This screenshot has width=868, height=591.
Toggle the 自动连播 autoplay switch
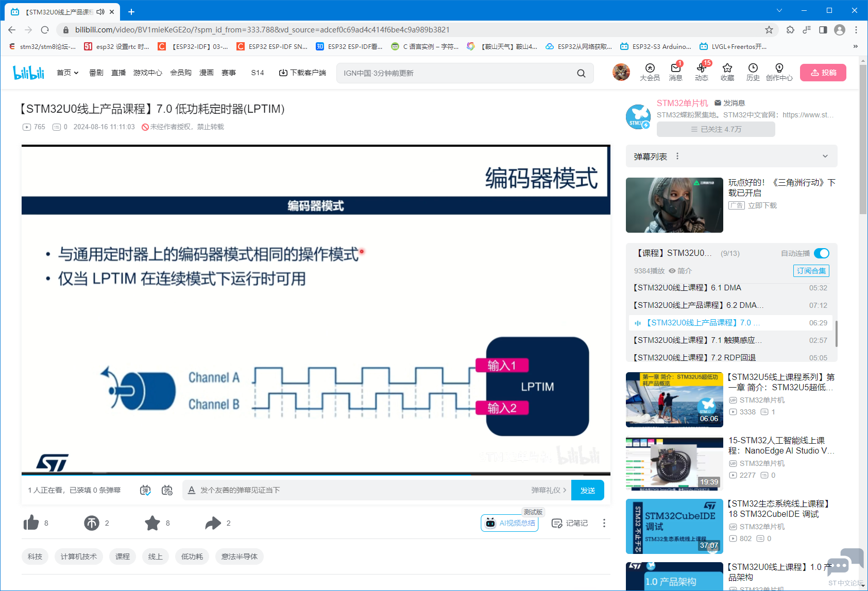click(x=822, y=253)
